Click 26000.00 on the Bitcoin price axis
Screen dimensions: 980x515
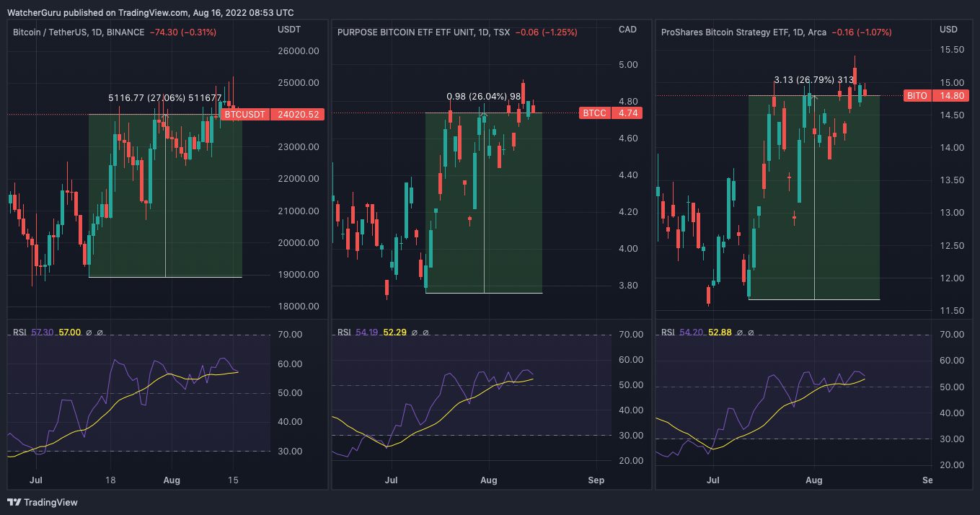298,51
